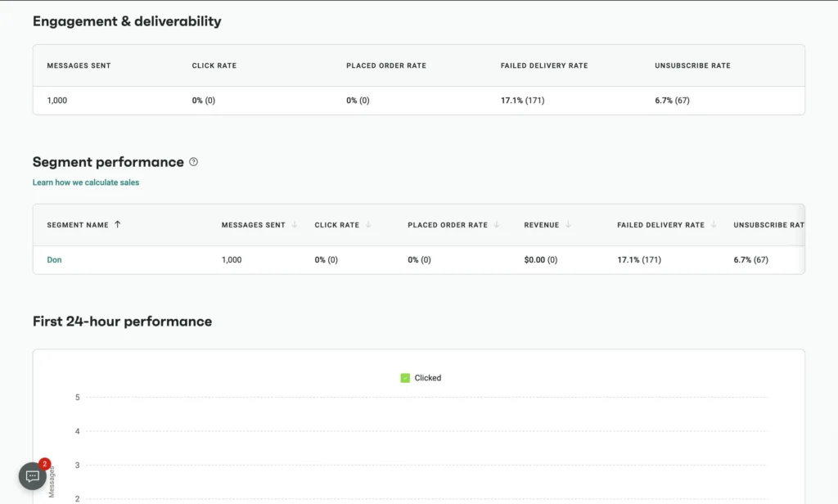The width and height of the screenshot is (838, 504).
Task: Click the Engagement & deliverability heading
Action: [127, 21]
